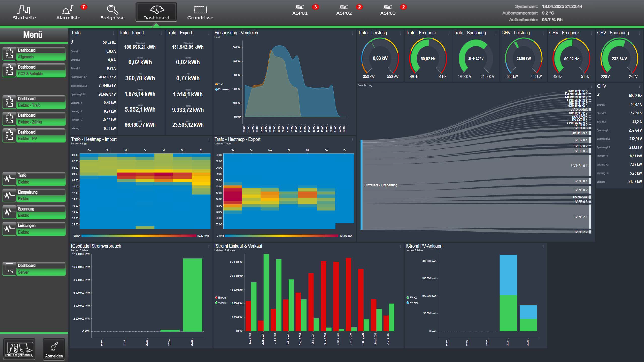This screenshot has height=362, width=644.
Task: Toggle Trafo series in Einspeisung legend
Action: point(219,84)
